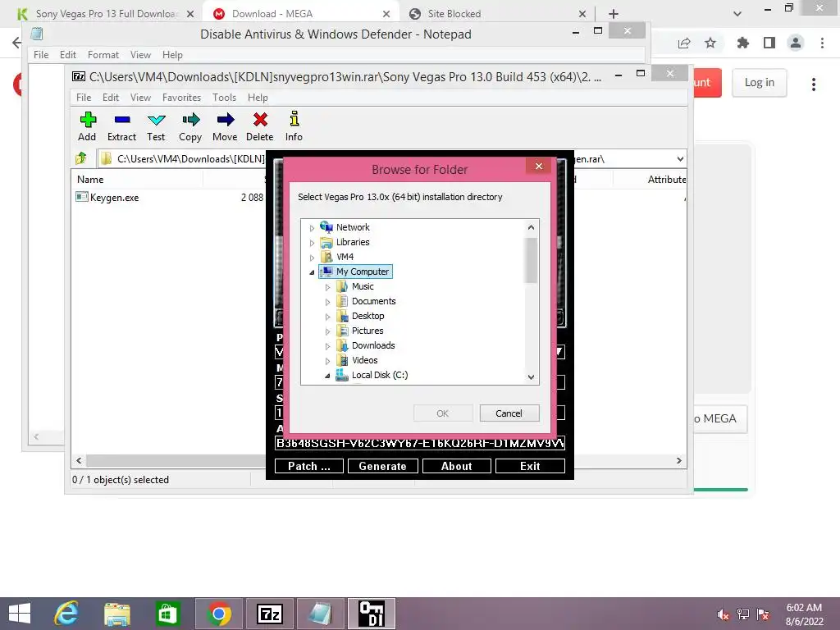Click the Delete red X icon in 7-Zip

click(x=260, y=120)
